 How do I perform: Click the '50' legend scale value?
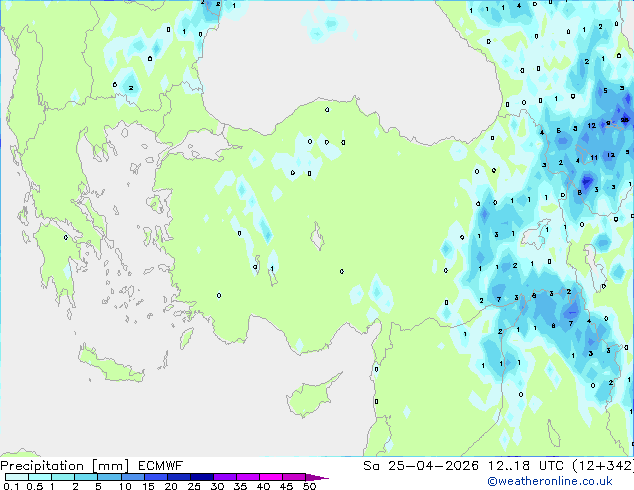tap(309, 486)
